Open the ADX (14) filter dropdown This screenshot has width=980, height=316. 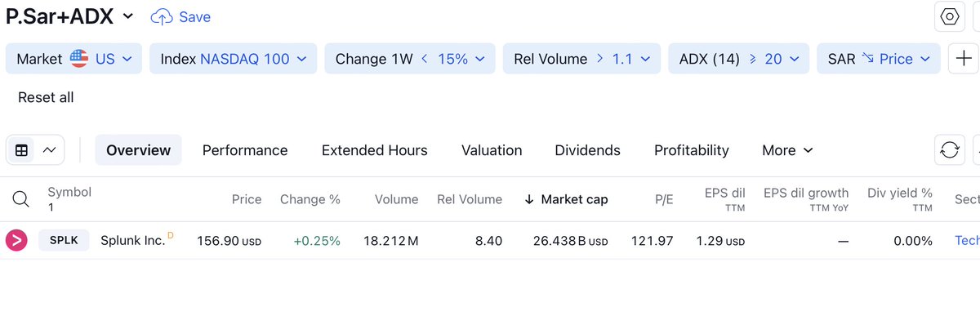[x=739, y=59]
